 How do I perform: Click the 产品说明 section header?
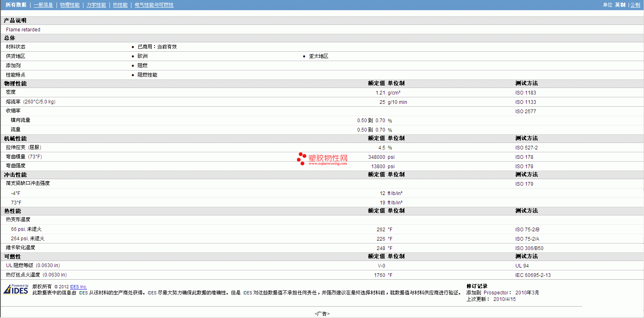pyautogui.click(x=15, y=20)
